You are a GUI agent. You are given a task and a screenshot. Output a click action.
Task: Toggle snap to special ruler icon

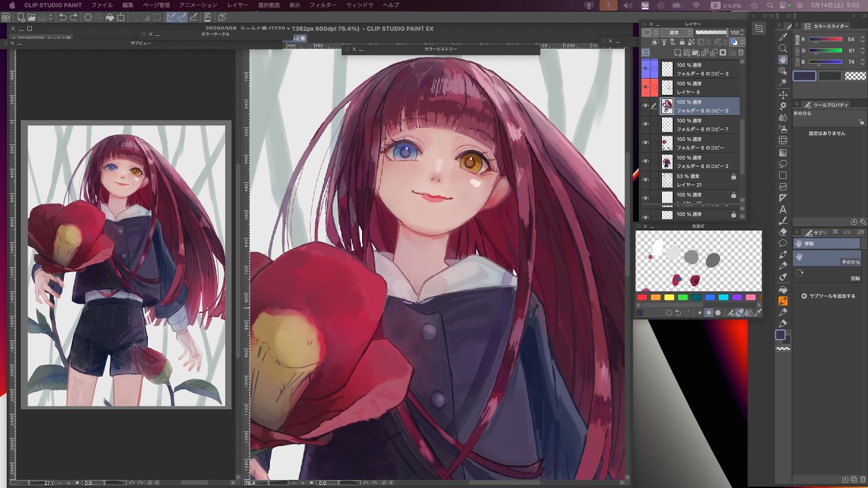pos(182,17)
